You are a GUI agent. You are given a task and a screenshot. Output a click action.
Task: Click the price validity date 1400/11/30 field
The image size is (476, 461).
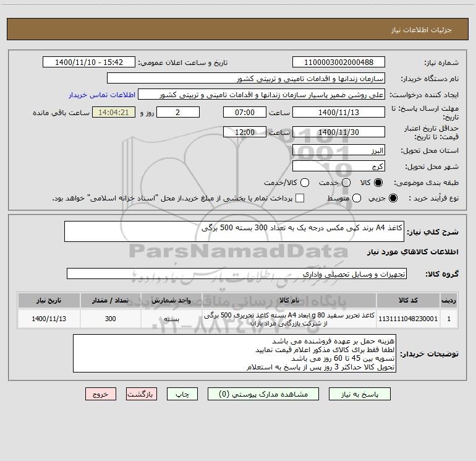click(x=339, y=132)
